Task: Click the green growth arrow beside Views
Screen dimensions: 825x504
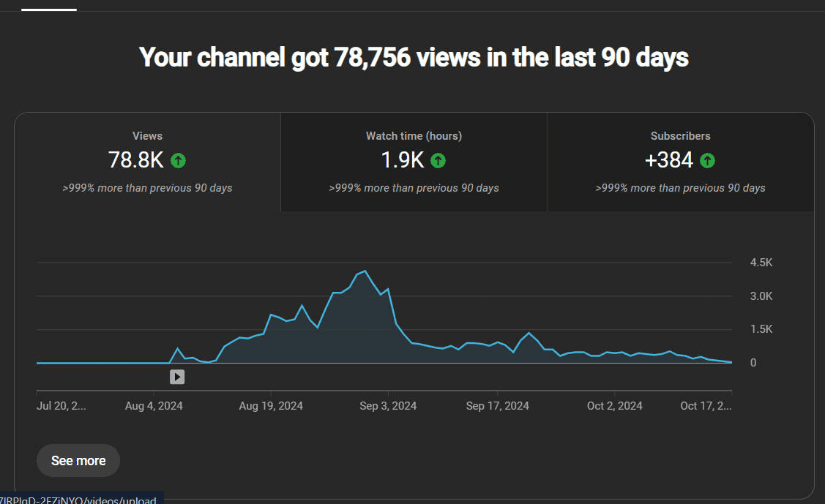Action: (177, 159)
